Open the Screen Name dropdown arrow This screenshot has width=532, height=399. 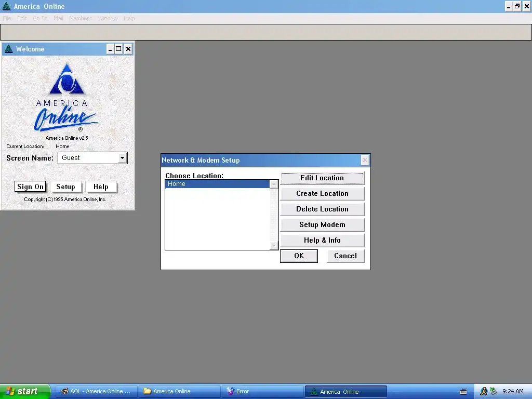tap(122, 158)
